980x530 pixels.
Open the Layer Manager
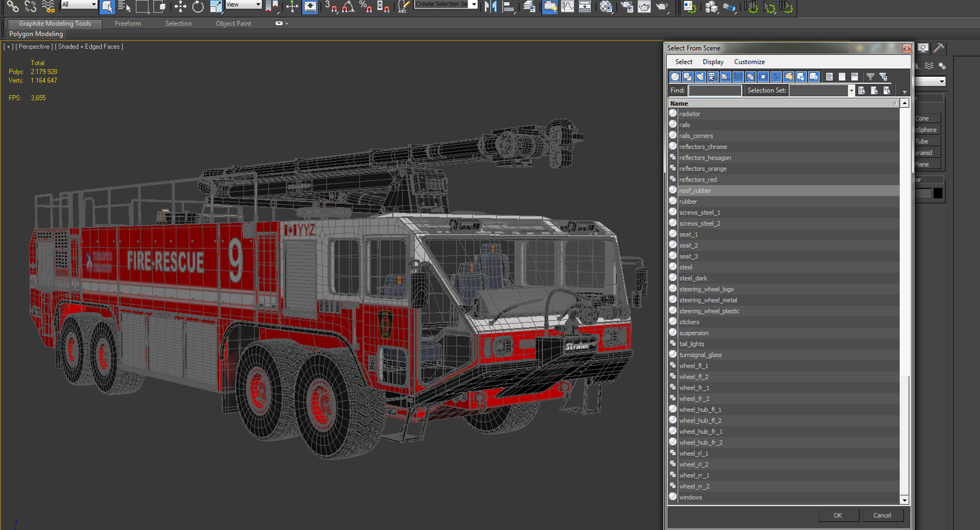point(529,7)
